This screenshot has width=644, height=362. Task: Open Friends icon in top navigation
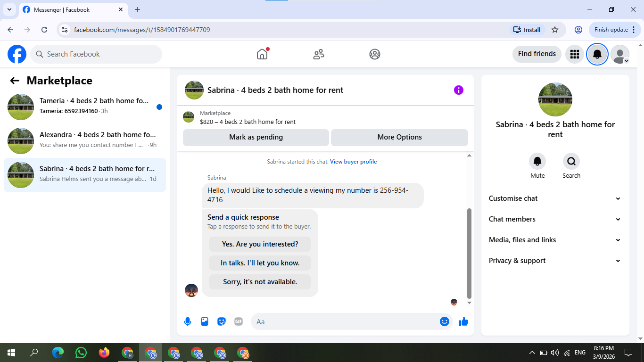click(x=319, y=54)
